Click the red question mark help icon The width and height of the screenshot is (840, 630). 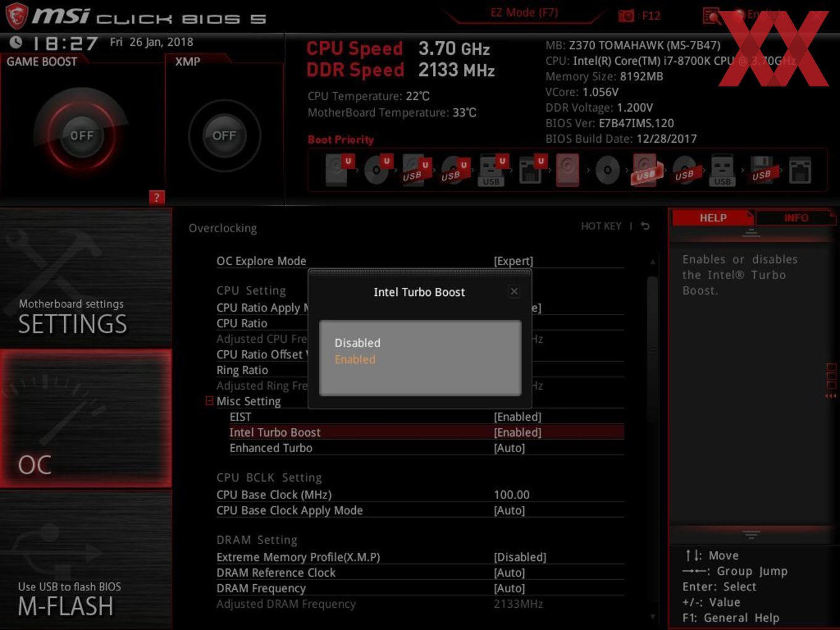(x=156, y=198)
